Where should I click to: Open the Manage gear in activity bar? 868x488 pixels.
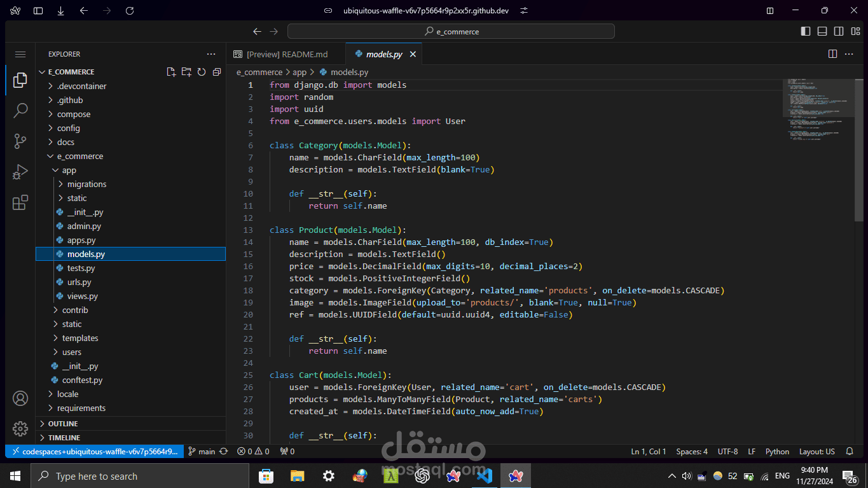[20, 429]
